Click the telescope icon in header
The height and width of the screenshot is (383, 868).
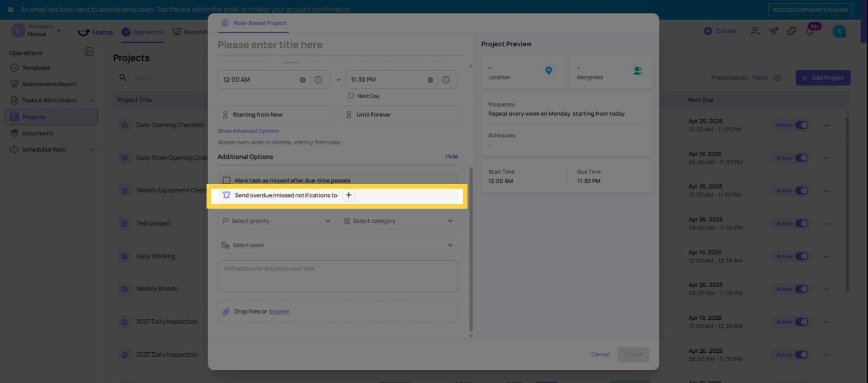[x=774, y=31]
